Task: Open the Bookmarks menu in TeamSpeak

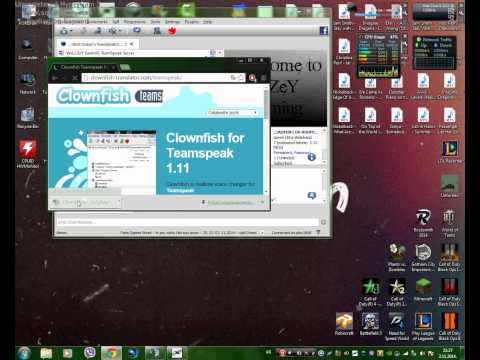Action: 97,22
